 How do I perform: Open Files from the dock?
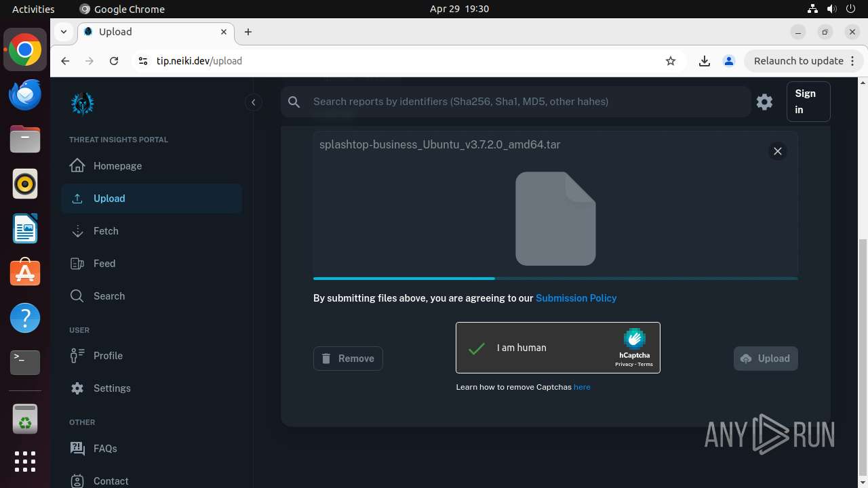pyautogui.click(x=25, y=140)
